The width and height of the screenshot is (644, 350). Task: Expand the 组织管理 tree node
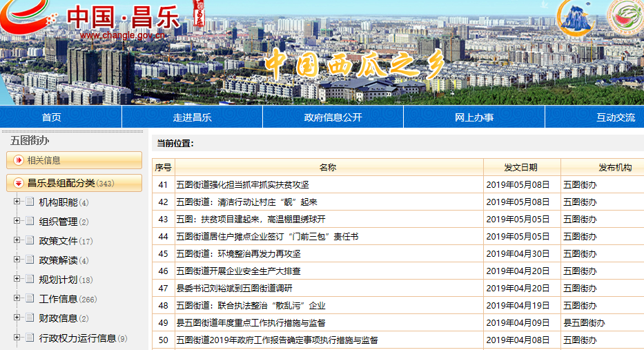17,222
